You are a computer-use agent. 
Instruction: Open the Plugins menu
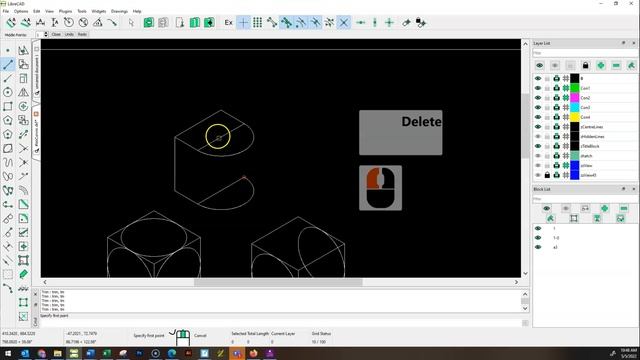pyautogui.click(x=65, y=11)
